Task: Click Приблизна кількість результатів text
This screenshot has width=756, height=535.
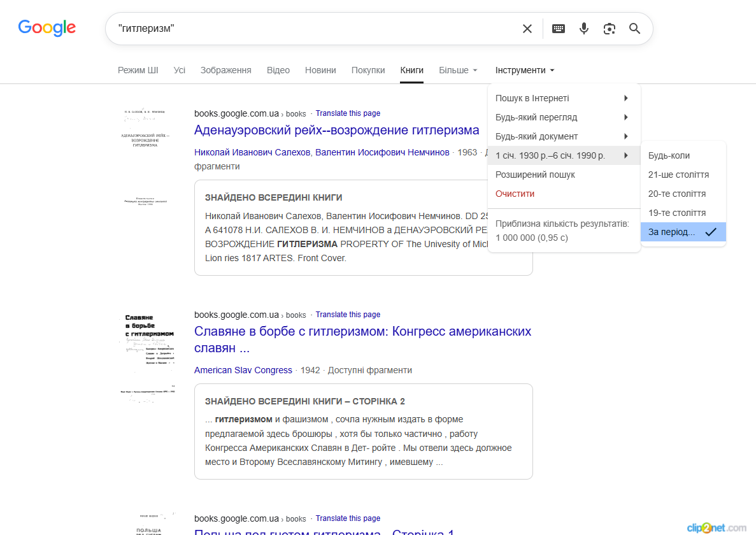Action: tap(562, 231)
